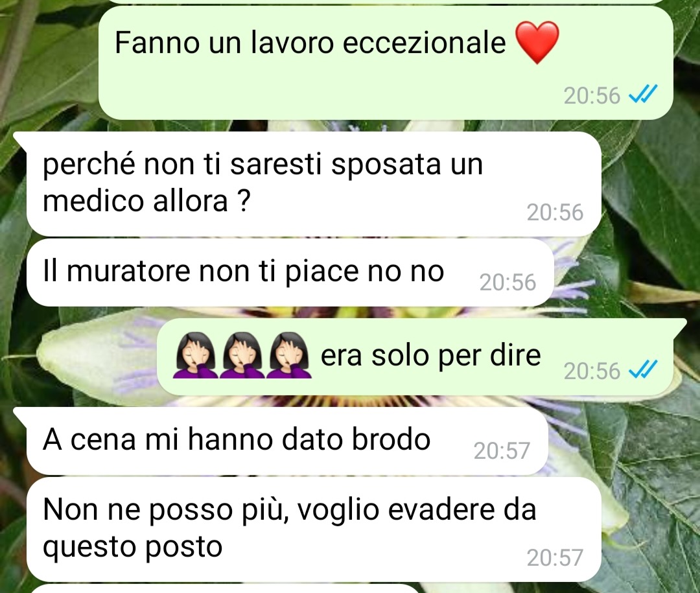Tap read ticks on 'Fanno un lavoro' message

(643, 95)
